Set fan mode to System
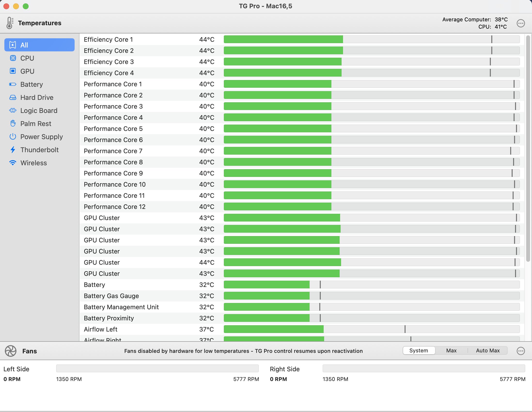 (x=419, y=350)
